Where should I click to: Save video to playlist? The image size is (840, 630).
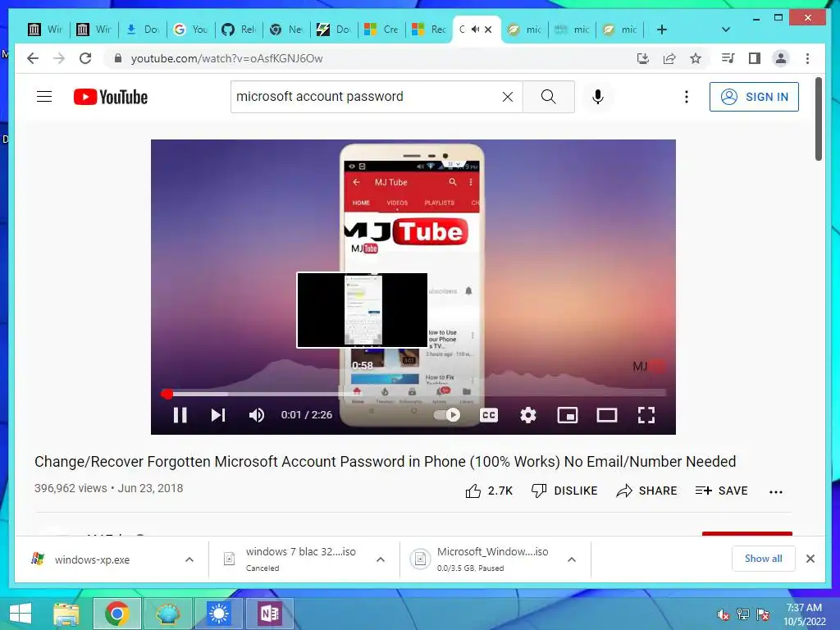click(721, 491)
